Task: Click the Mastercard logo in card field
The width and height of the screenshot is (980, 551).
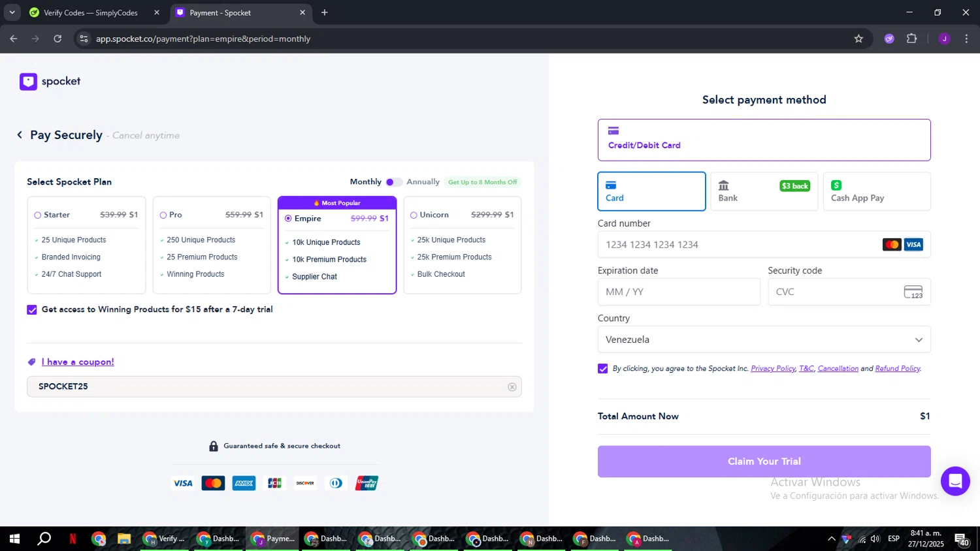Action: (892, 245)
